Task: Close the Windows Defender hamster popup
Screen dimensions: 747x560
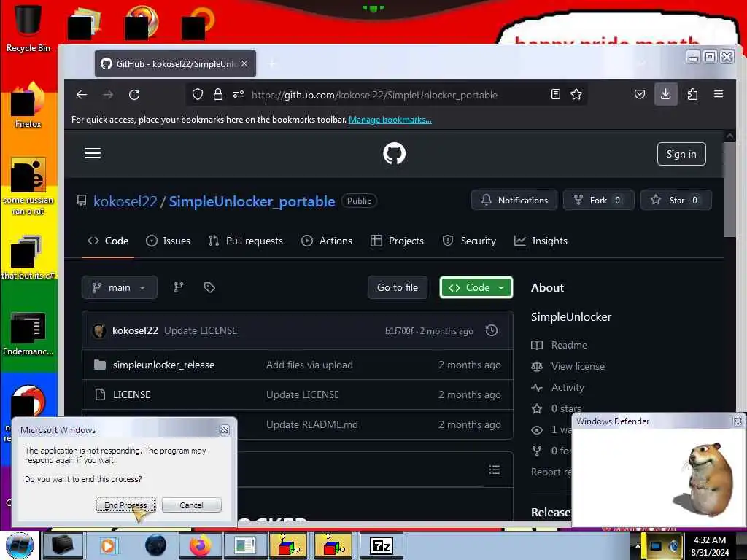Action: (x=738, y=421)
